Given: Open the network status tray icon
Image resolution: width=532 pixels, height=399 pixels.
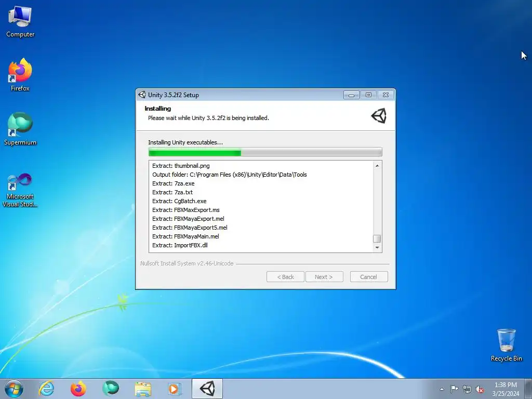Looking at the screenshot, I should (467, 389).
